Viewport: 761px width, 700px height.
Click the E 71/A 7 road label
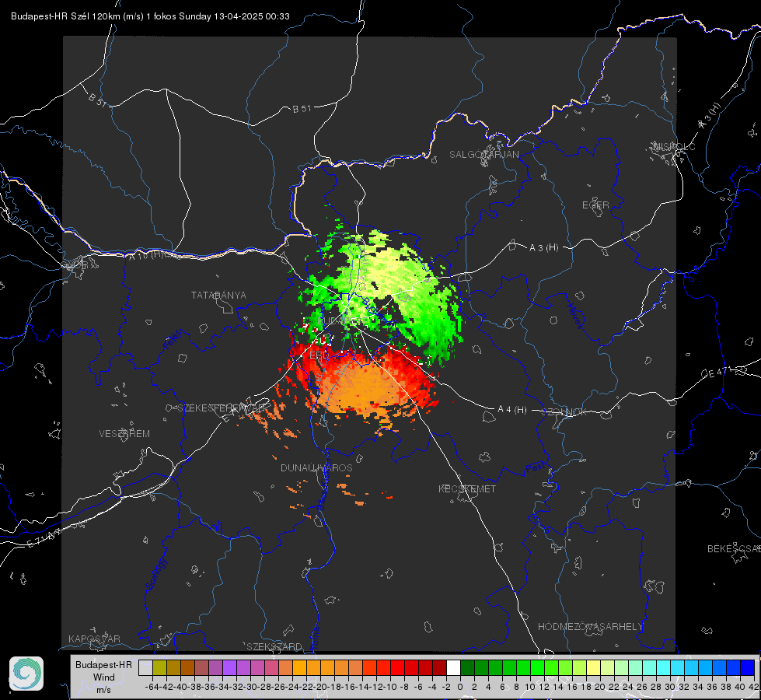(x=44, y=537)
